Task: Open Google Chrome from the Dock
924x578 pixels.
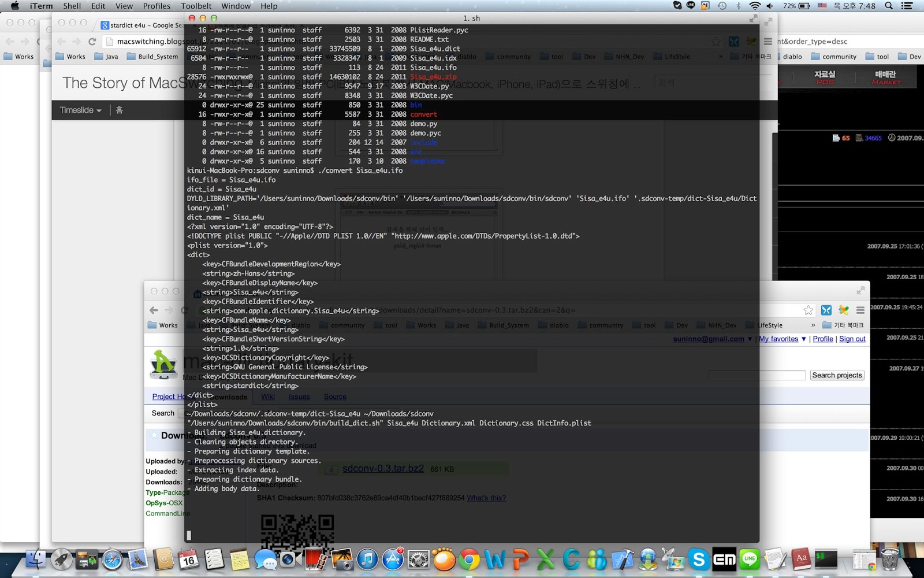Action: 469,559
